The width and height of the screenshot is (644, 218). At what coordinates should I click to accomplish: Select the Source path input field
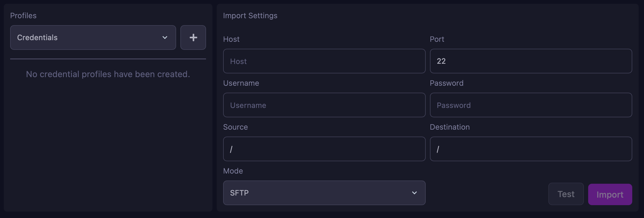point(324,149)
